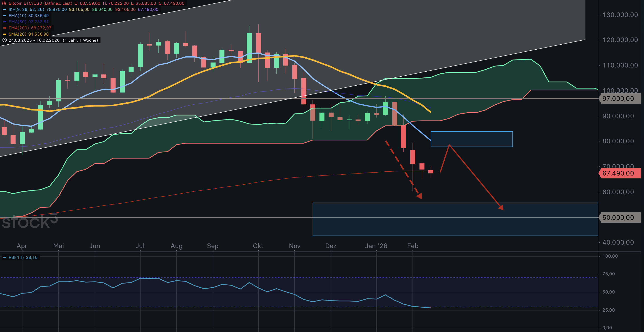The height and width of the screenshot is (332, 644).
Task: Click the EMA(200) red legend marker
Action: 5,28
